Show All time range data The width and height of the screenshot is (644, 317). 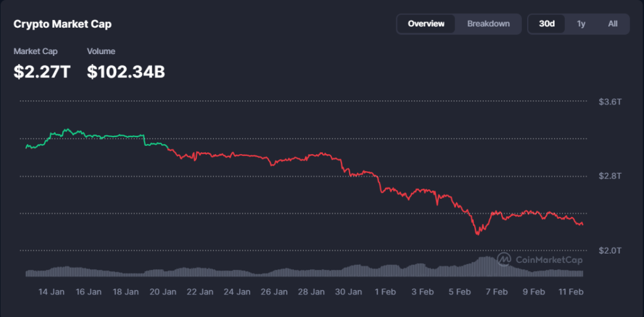(x=613, y=24)
